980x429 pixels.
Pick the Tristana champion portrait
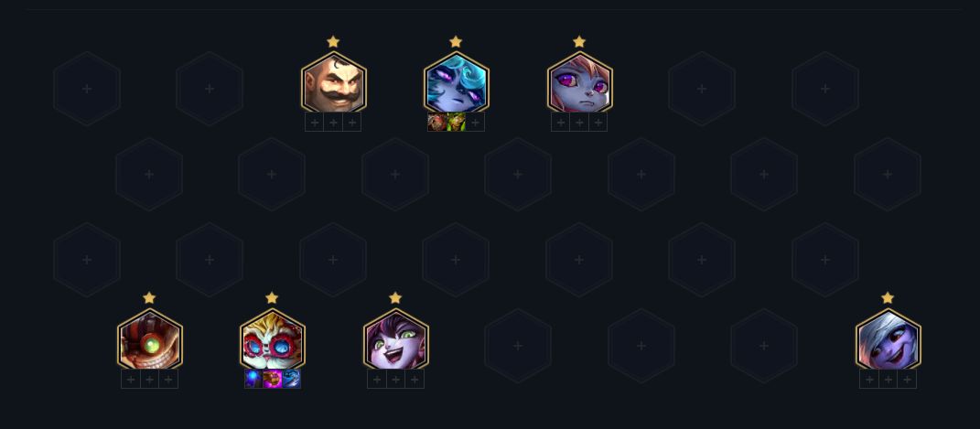pyautogui.click(x=888, y=339)
